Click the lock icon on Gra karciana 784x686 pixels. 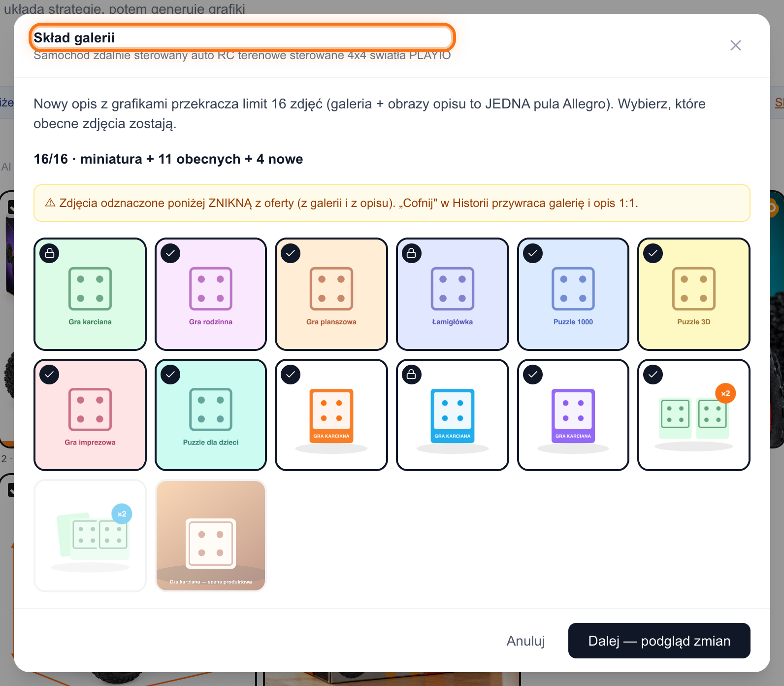point(50,253)
